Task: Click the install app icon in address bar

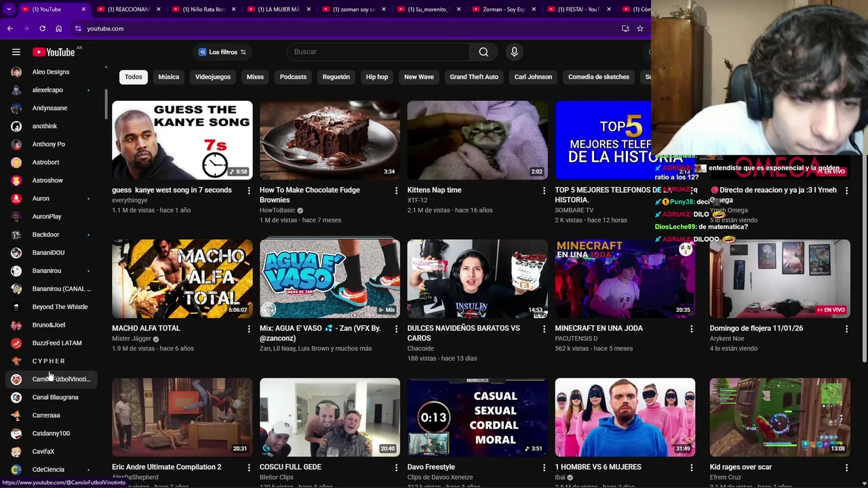Action: 625,28
